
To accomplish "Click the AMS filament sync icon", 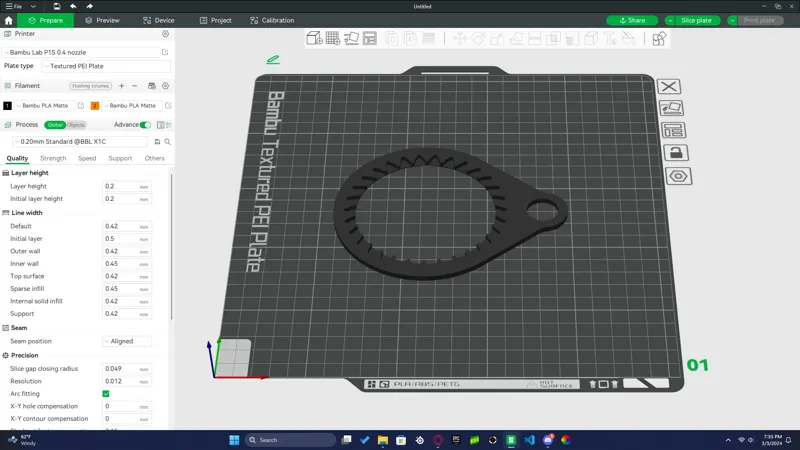I will click(152, 86).
